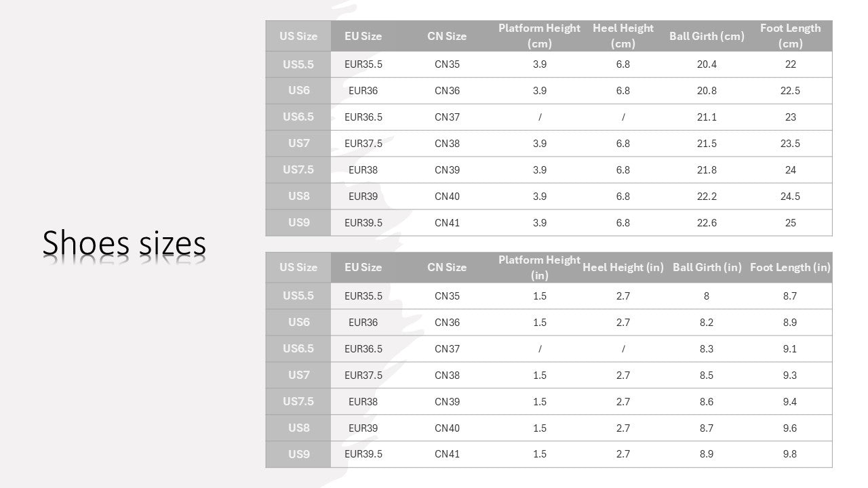Click the 8.5 ball girth cell
The width and height of the screenshot is (868, 488).
pos(707,375)
